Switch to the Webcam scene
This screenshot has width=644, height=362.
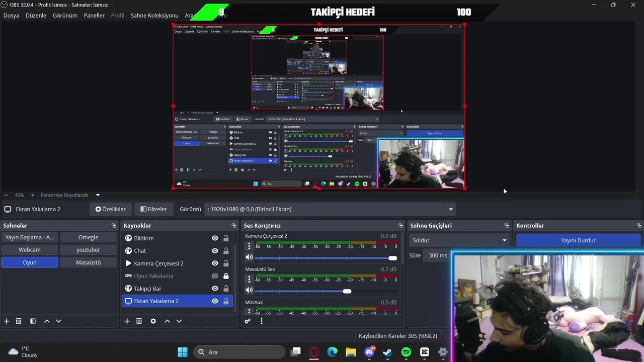tap(30, 250)
